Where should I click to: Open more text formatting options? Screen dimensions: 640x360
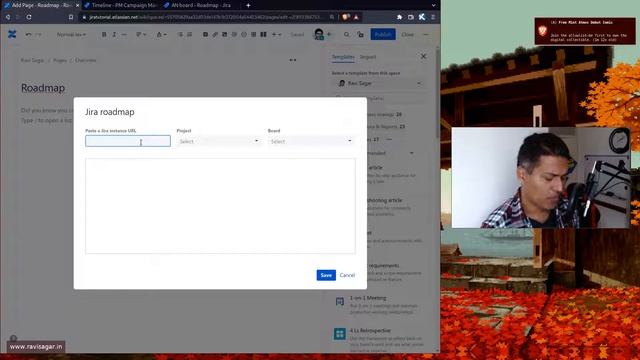pos(124,35)
